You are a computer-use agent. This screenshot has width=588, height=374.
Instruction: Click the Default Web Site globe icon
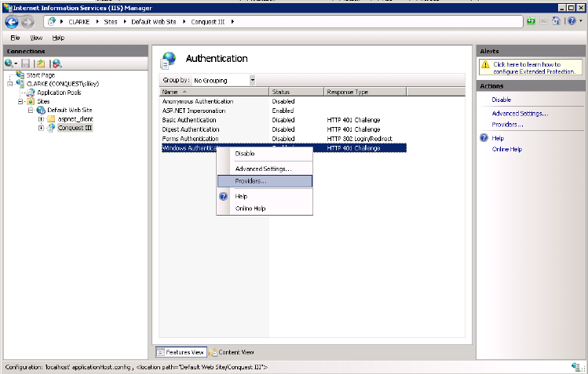[41, 110]
